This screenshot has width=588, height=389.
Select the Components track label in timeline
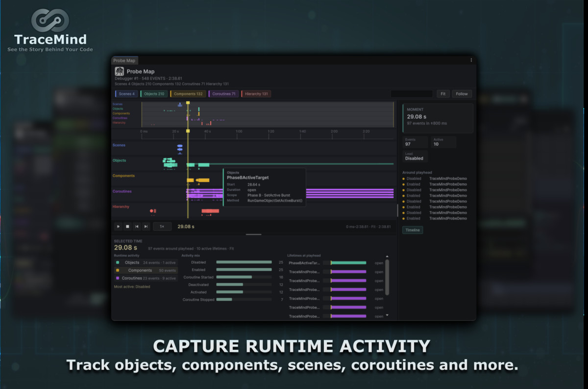tap(123, 176)
